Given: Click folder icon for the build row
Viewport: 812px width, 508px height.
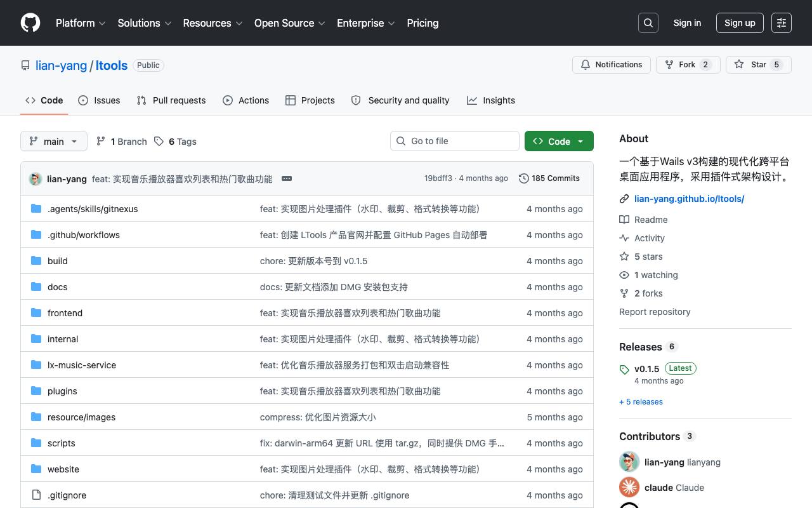Looking at the screenshot, I should tap(36, 260).
